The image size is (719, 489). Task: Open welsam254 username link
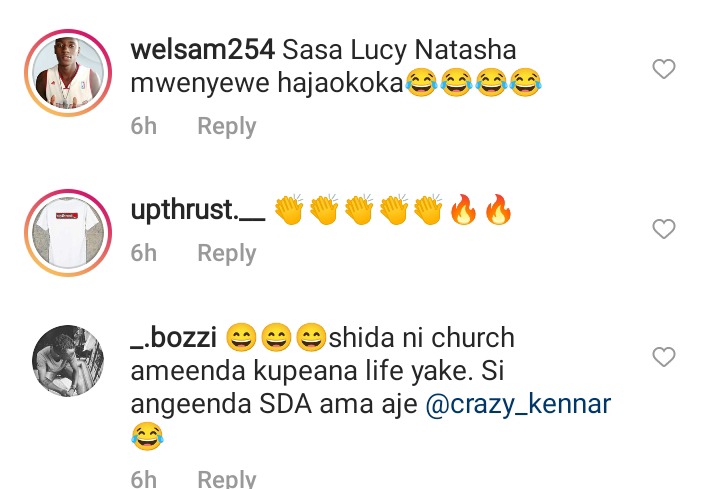point(202,50)
